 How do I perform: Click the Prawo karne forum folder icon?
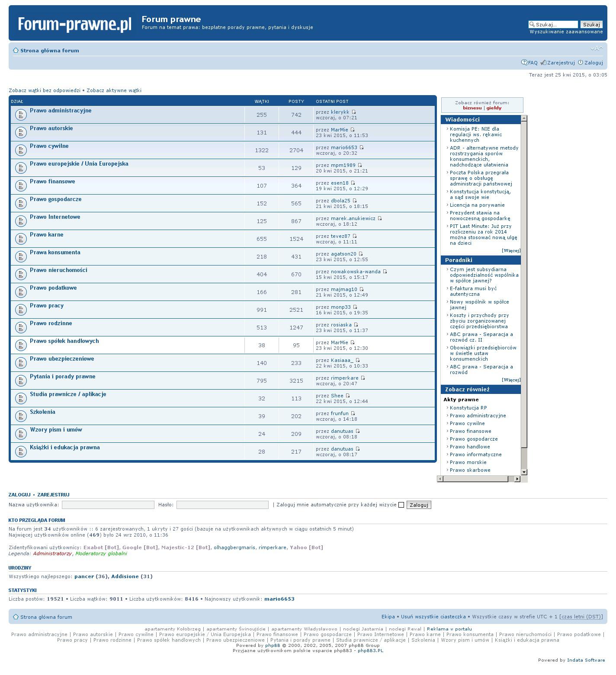(x=21, y=239)
